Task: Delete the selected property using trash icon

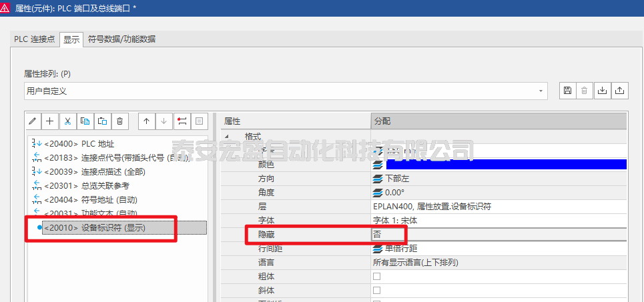Action: 119,121
